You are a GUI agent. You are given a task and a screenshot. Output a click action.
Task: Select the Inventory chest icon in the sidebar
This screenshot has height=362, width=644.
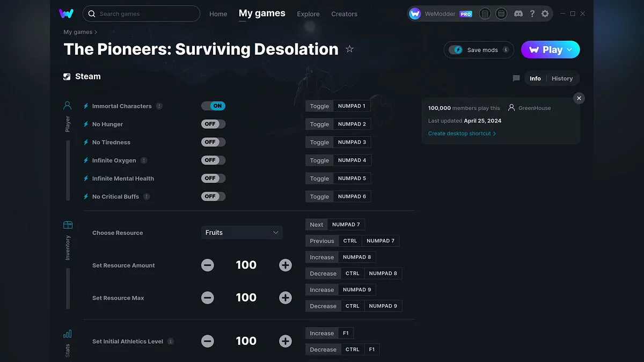pos(68,225)
